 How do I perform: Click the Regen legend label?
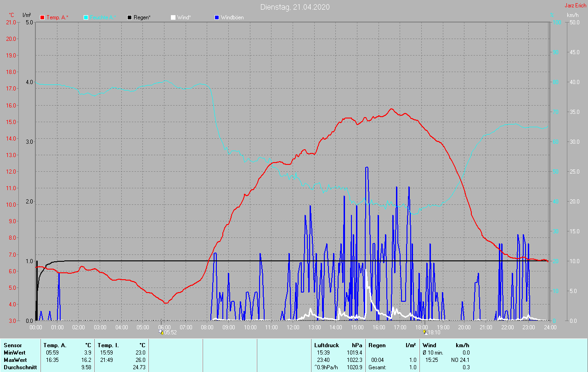pos(142,17)
